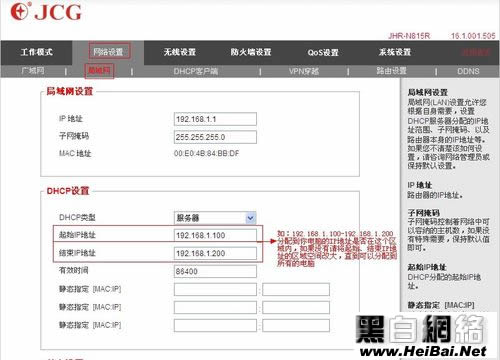500x360 pixels.
Task: Click the IP 地址 heading in help panel
Action: pyautogui.click(x=420, y=185)
